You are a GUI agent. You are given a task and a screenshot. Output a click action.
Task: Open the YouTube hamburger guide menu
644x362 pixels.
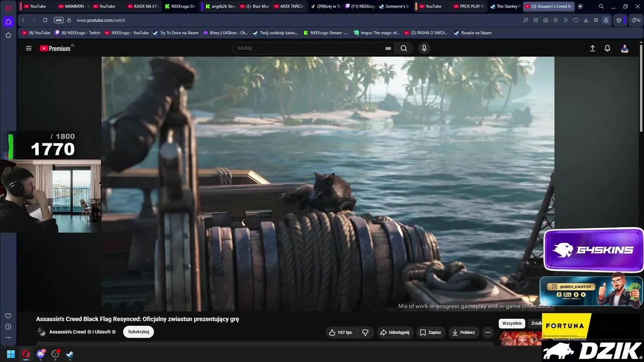(x=29, y=48)
